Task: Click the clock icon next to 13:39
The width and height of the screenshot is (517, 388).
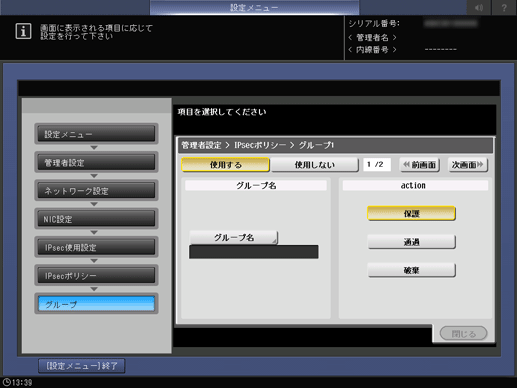Action: point(6,382)
